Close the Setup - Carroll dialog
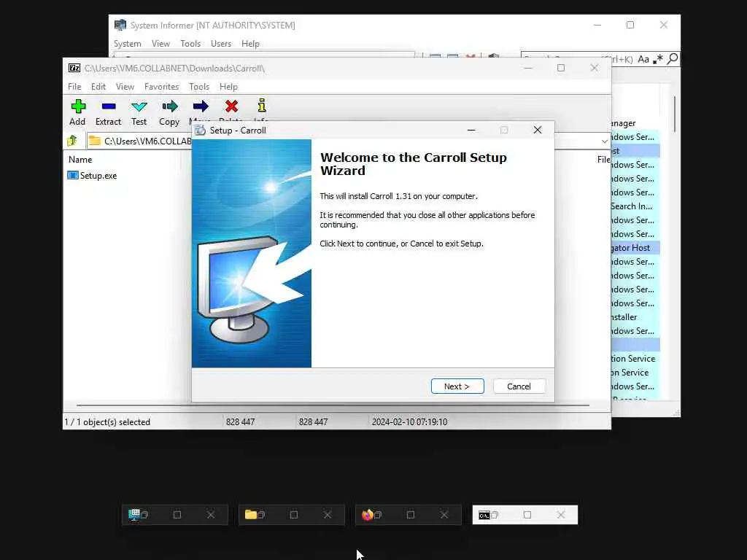The image size is (747, 560). click(x=538, y=130)
